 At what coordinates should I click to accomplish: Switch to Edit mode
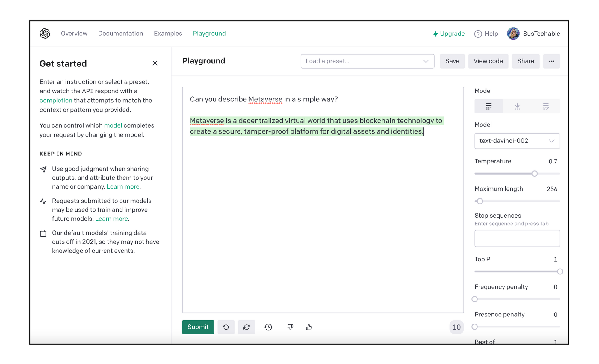click(546, 106)
